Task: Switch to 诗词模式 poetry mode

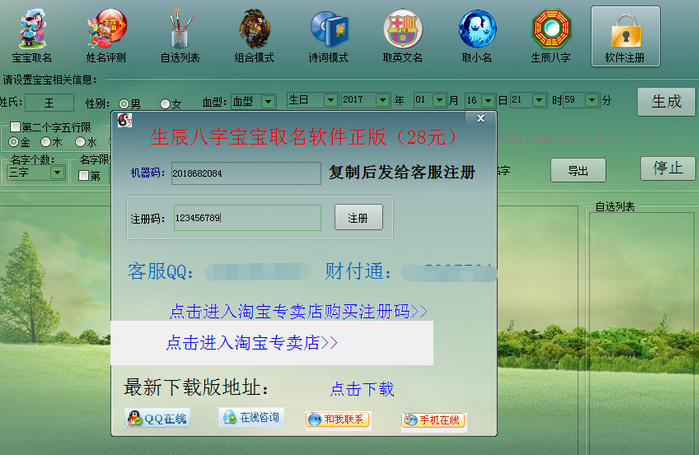Action: click(x=329, y=37)
